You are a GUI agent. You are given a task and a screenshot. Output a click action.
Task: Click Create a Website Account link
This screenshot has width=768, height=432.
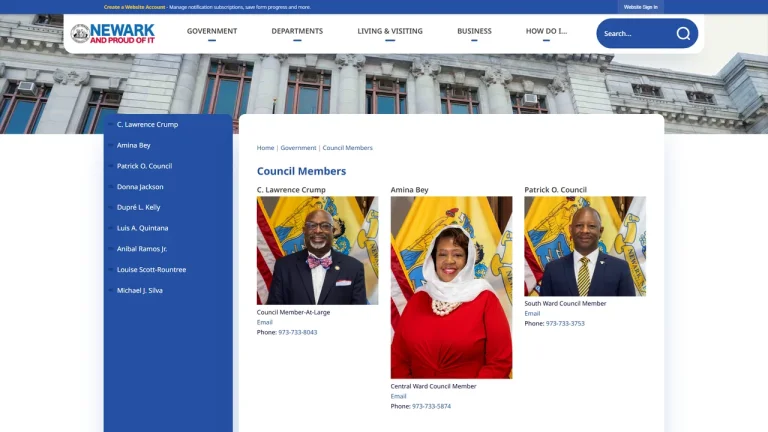click(134, 7)
